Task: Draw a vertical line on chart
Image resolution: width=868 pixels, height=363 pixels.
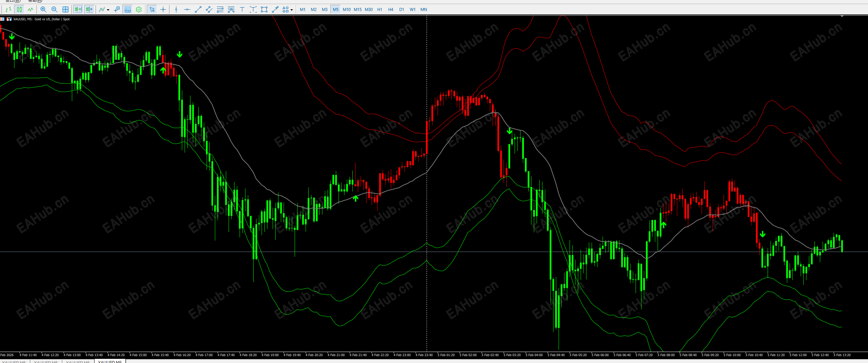Action: (x=176, y=10)
